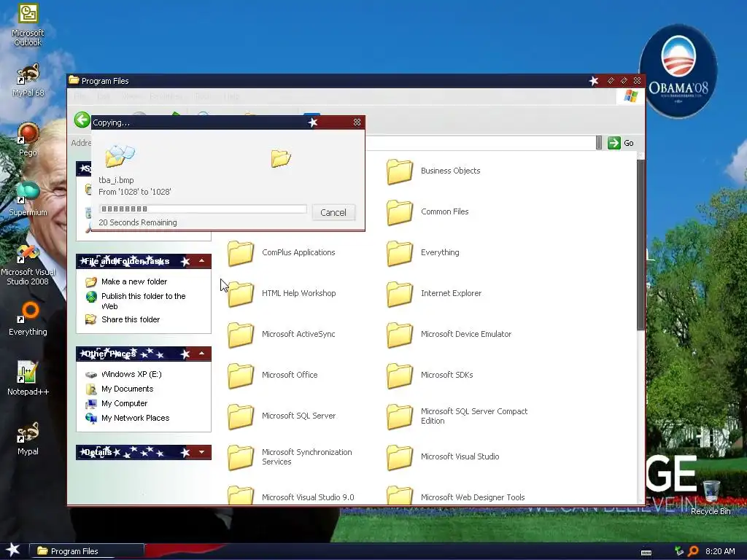This screenshot has height=560, width=747.
Task: Go to Windows XP (E:) drive
Action: tap(131, 374)
